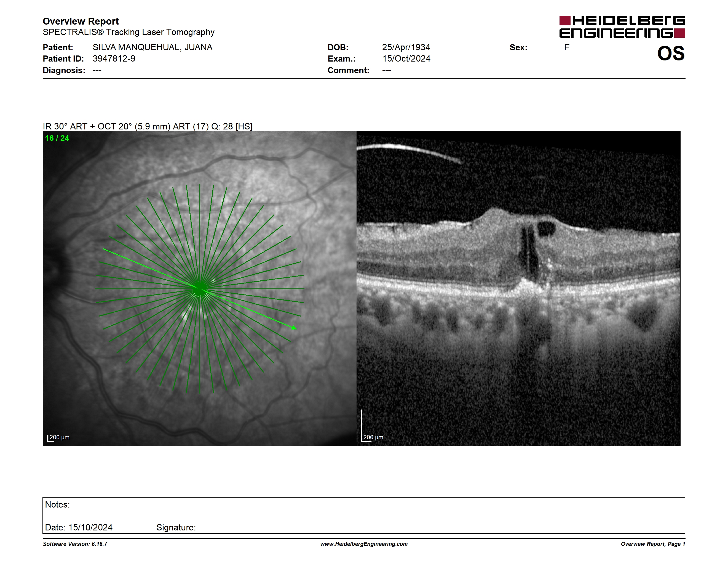Click the 'Notes:' label in notes box
The width and height of the screenshot is (728, 563).
57,505
